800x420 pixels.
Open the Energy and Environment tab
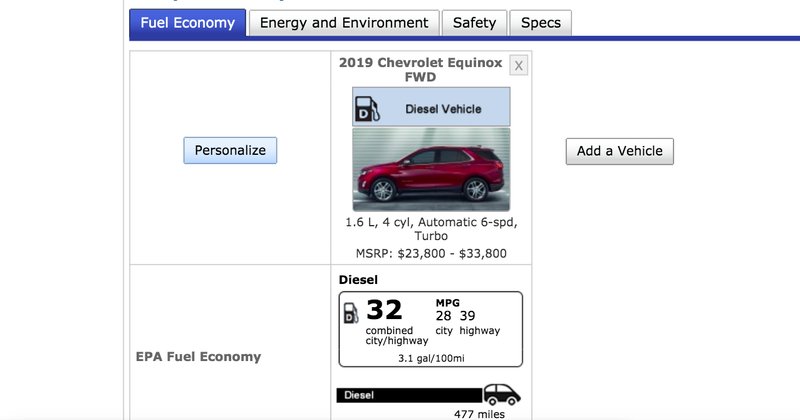click(344, 23)
